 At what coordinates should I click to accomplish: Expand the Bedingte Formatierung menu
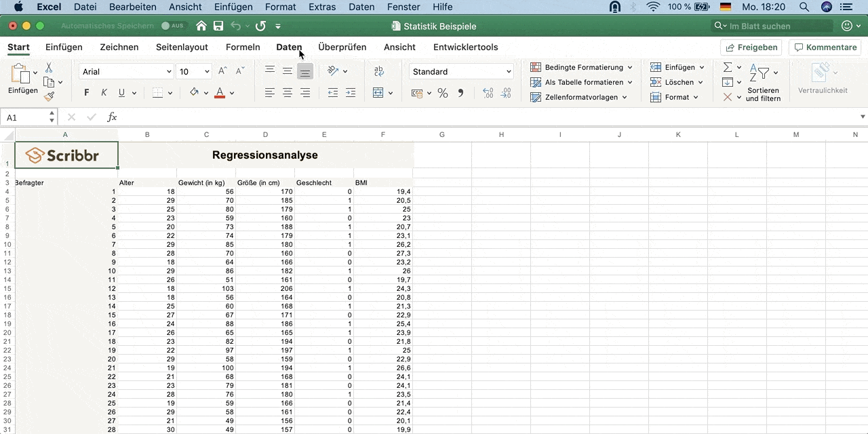[581, 67]
